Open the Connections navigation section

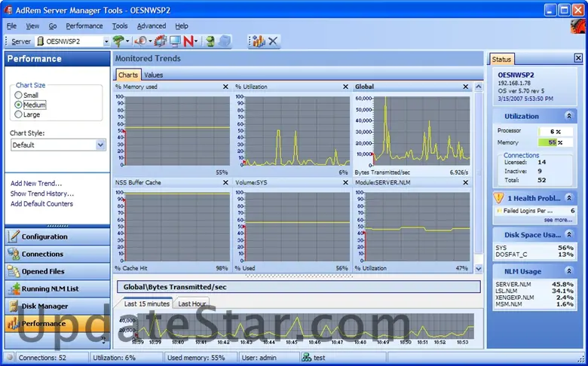click(x=57, y=254)
